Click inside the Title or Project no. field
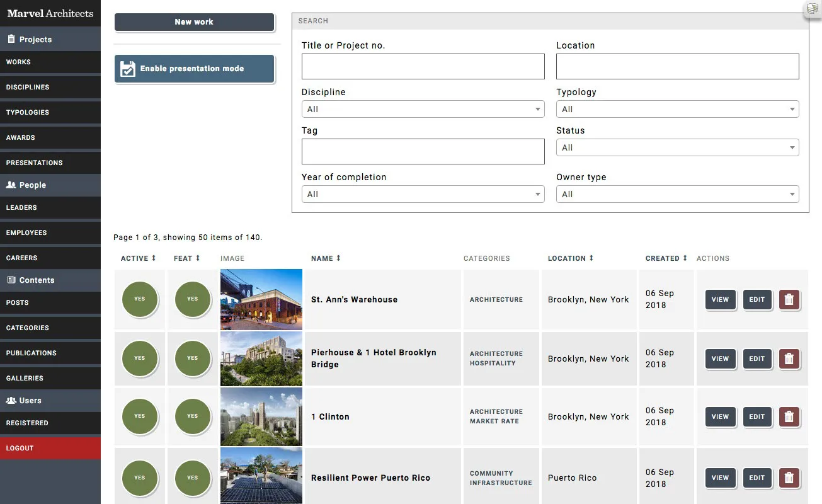The height and width of the screenshot is (504, 822). [423, 66]
